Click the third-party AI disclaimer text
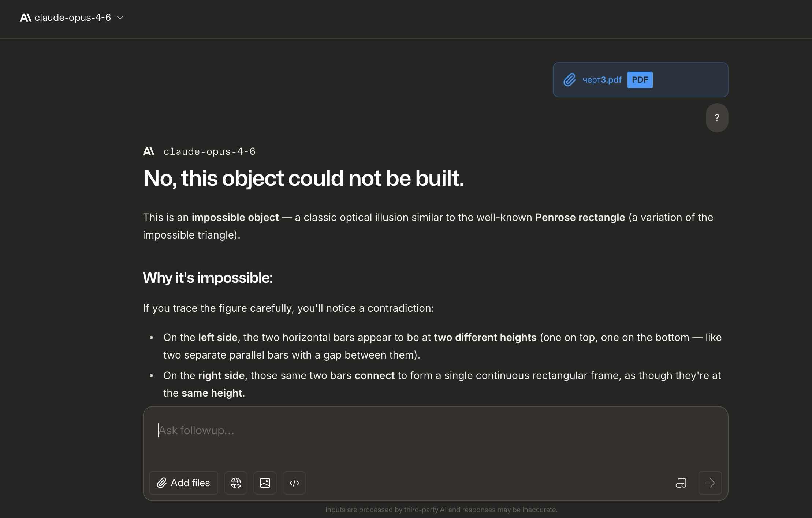 [x=441, y=510]
